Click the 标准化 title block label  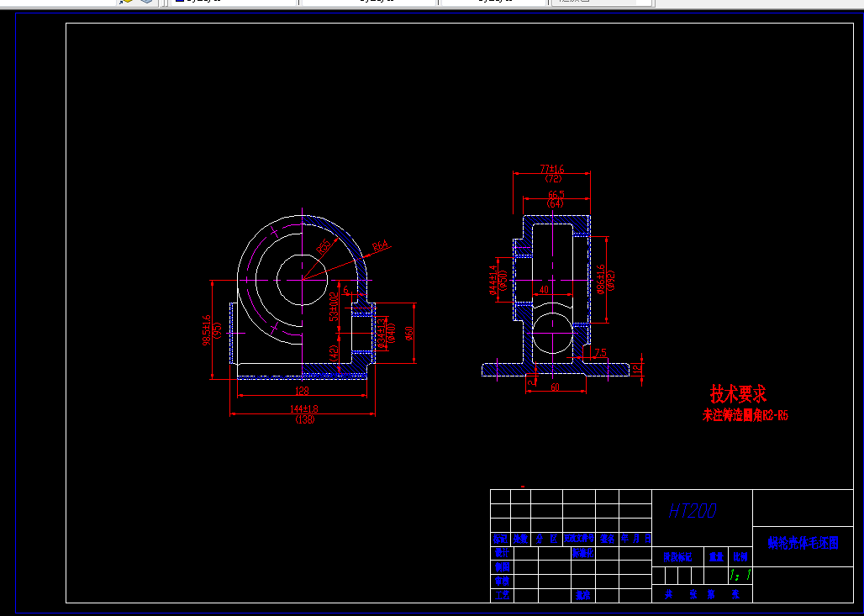click(583, 553)
